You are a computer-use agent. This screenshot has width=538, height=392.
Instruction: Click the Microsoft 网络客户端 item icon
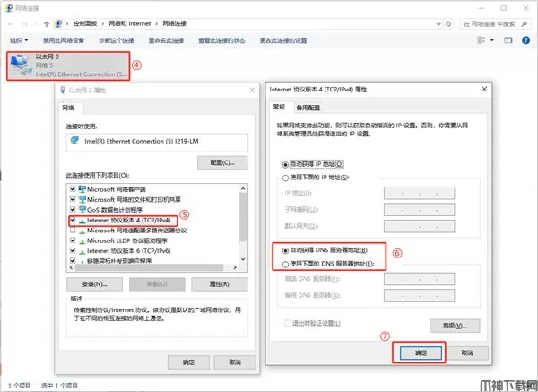[x=82, y=189]
